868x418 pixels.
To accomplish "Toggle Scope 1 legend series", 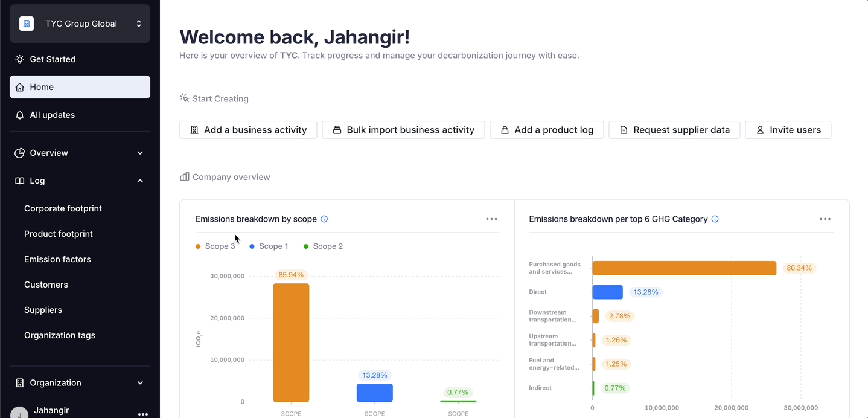I will [269, 246].
